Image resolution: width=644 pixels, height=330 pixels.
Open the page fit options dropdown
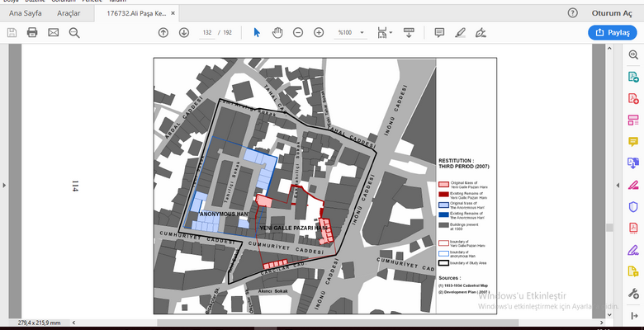click(x=384, y=32)
